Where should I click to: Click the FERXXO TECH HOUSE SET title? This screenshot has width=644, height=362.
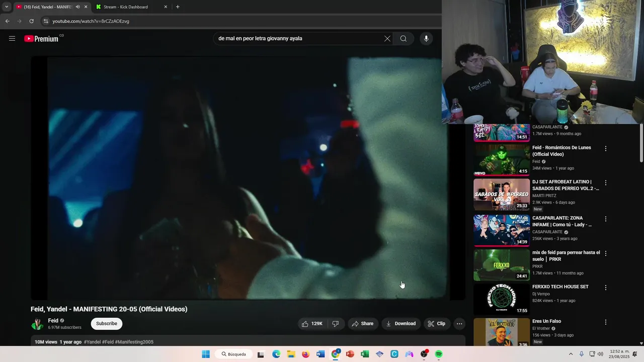tap(560, 287)
